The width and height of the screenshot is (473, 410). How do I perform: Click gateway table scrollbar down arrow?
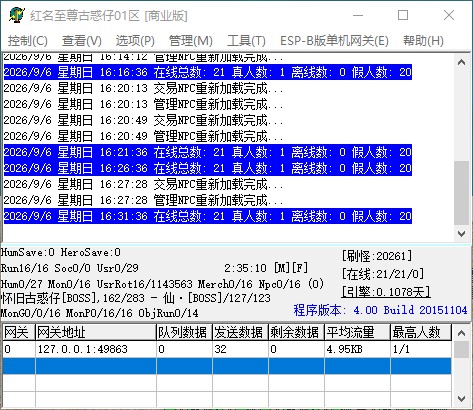pyautogui.click(x=461, y=398)
